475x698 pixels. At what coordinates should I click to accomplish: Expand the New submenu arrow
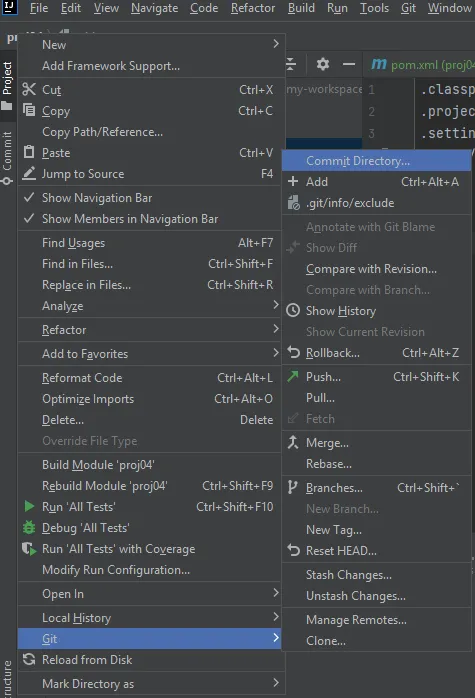tap(276, 44)
